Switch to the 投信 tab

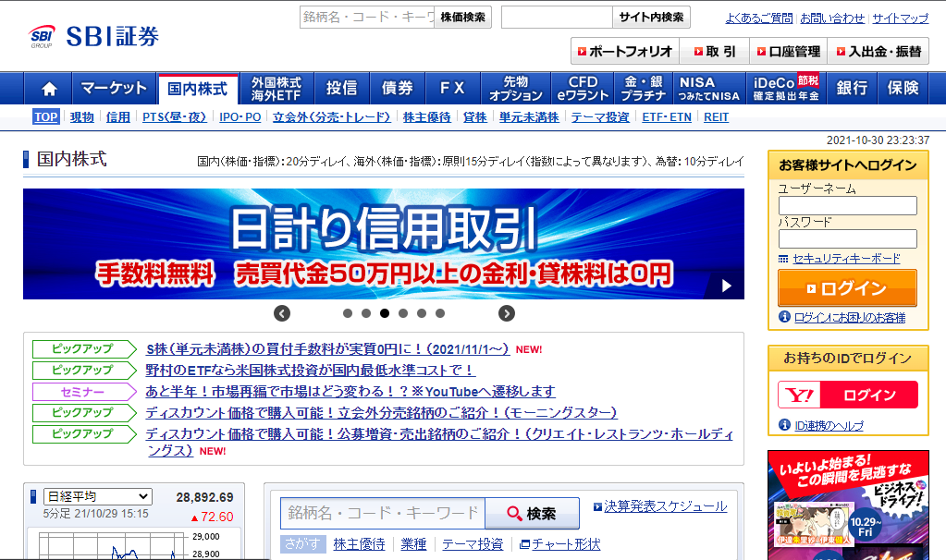tap(341, 89)
